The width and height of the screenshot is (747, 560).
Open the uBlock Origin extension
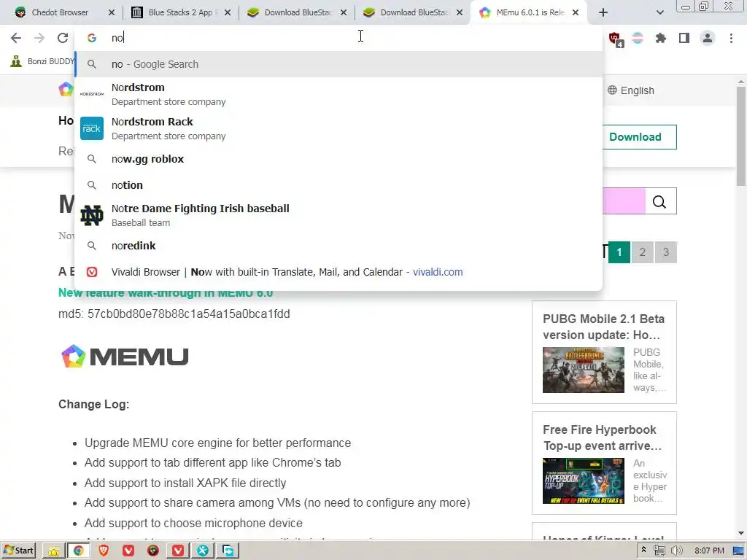615,39
